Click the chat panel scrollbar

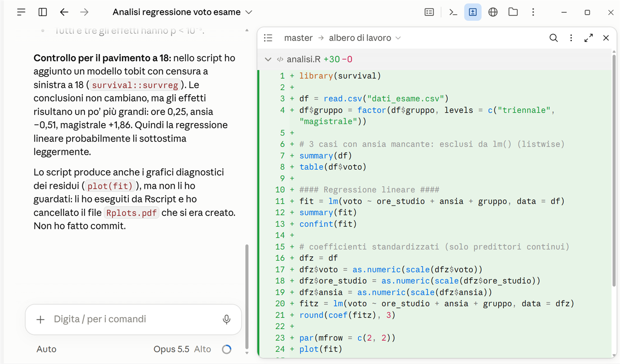tap(247, 296)
